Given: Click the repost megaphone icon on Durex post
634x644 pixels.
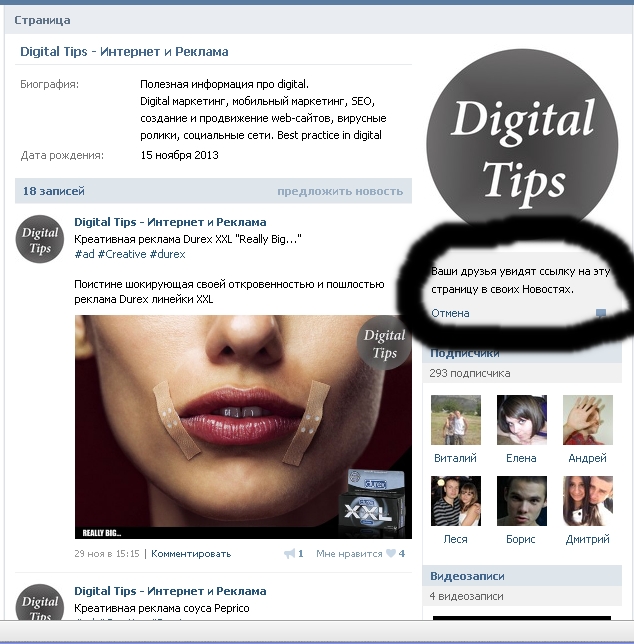Looking at the screenshot, I should 289,554.
